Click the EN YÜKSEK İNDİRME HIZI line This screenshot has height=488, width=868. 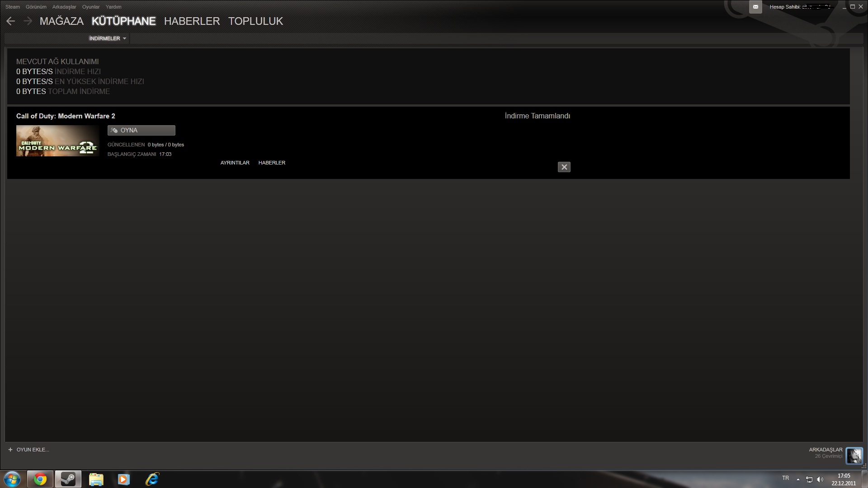pyautogui.click(x=80, y=81)
